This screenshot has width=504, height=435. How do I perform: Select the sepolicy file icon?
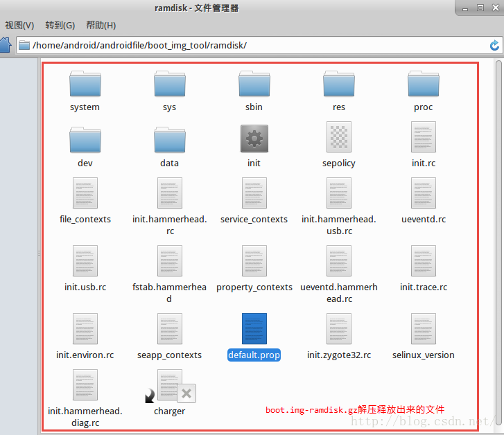(339, 137)
